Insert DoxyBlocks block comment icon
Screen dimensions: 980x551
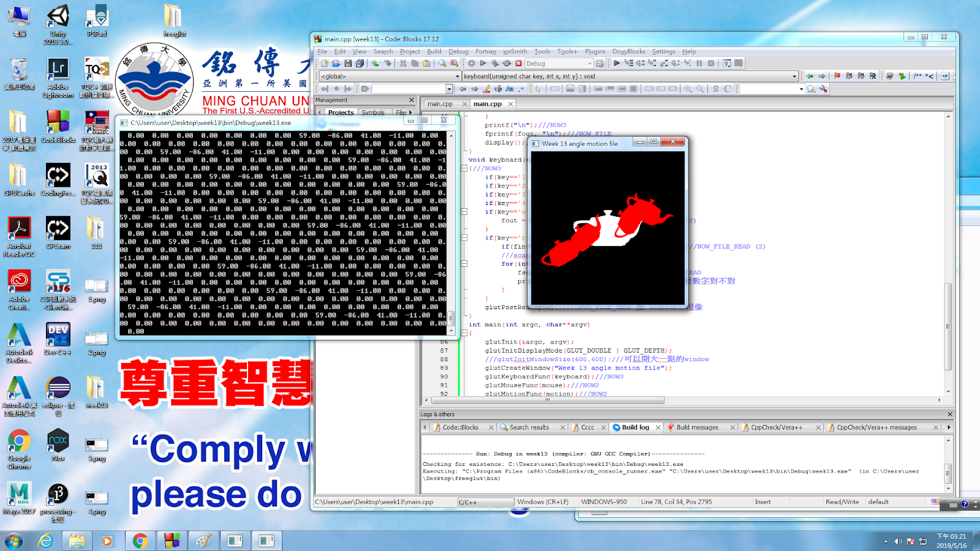pyautogui.click(x=918, y=76)
